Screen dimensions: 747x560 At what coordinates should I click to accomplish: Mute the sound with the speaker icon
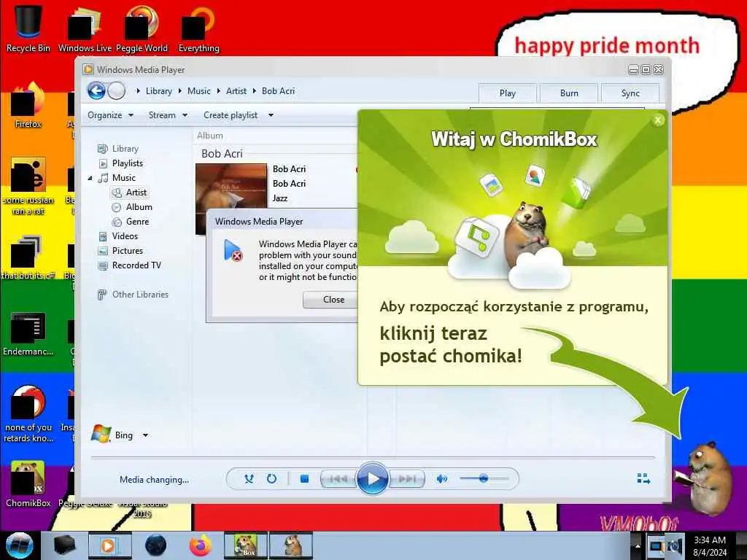pos(442,478)
